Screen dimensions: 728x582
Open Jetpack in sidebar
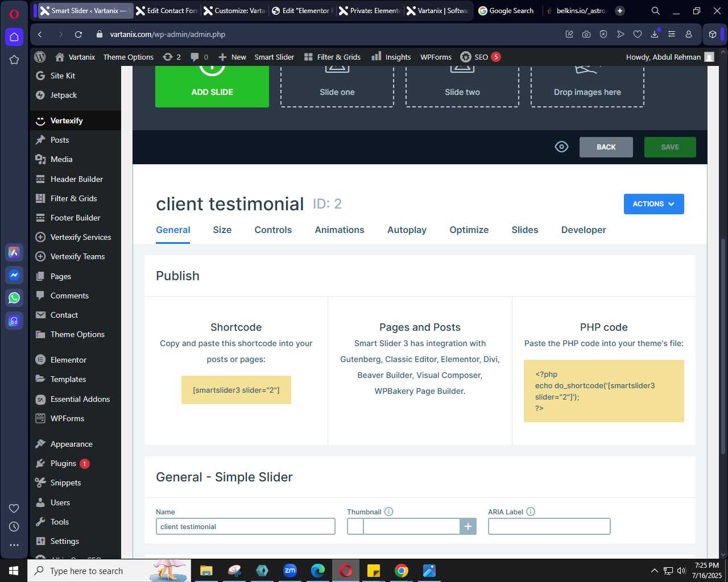pos(75,95)
